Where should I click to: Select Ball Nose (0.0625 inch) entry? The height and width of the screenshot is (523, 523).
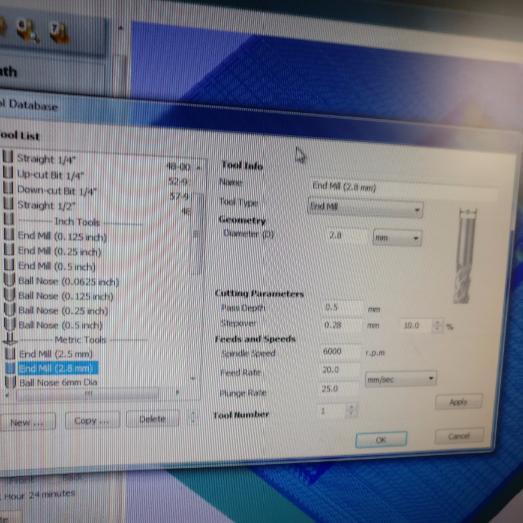click(68, 281)
